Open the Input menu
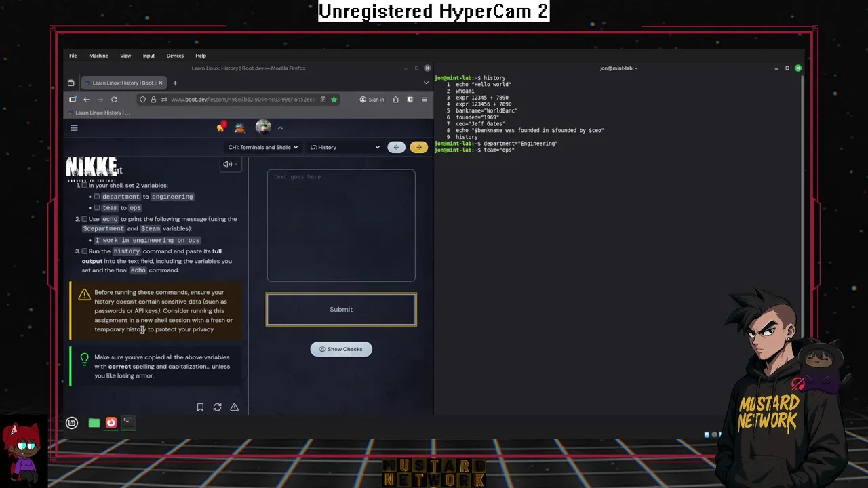Viewport: 868px width, 488px height. [149, 56]
